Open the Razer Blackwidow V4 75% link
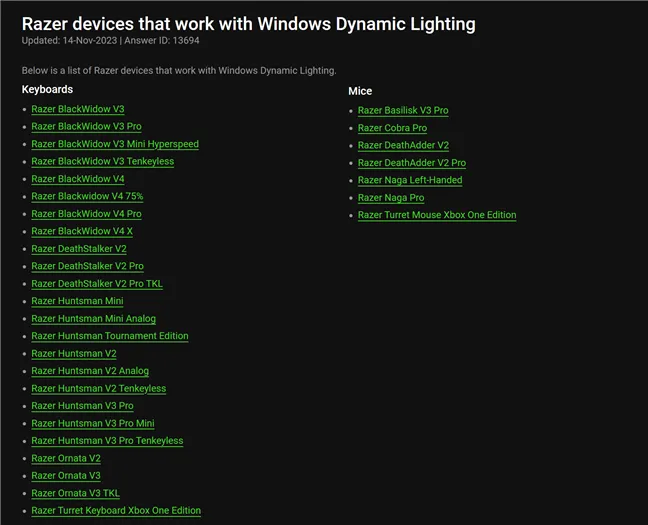The width and height of the screenshot is (648, 525). [x=87, y=197]
